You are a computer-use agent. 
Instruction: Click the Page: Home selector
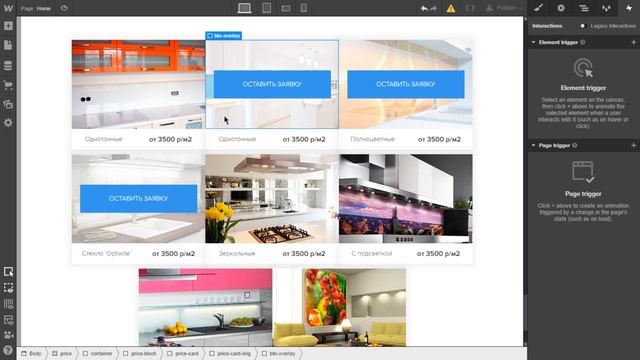(x=36, y=8)
